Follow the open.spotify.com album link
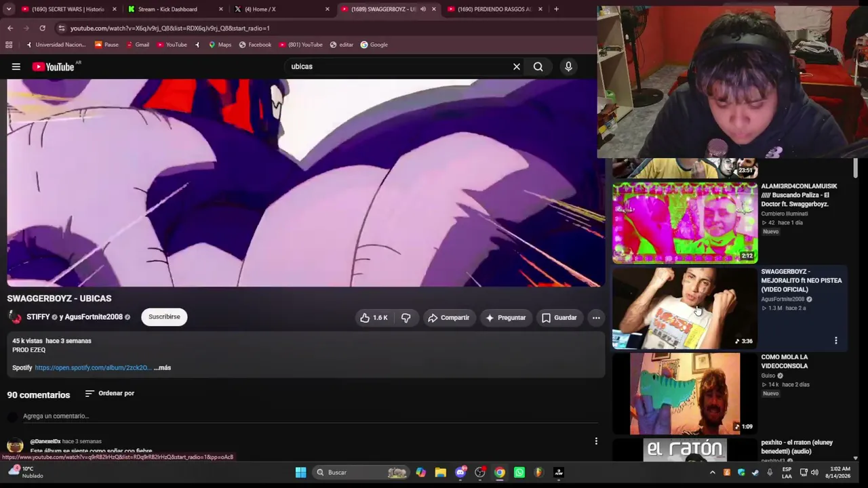 [x=93, y=367]
